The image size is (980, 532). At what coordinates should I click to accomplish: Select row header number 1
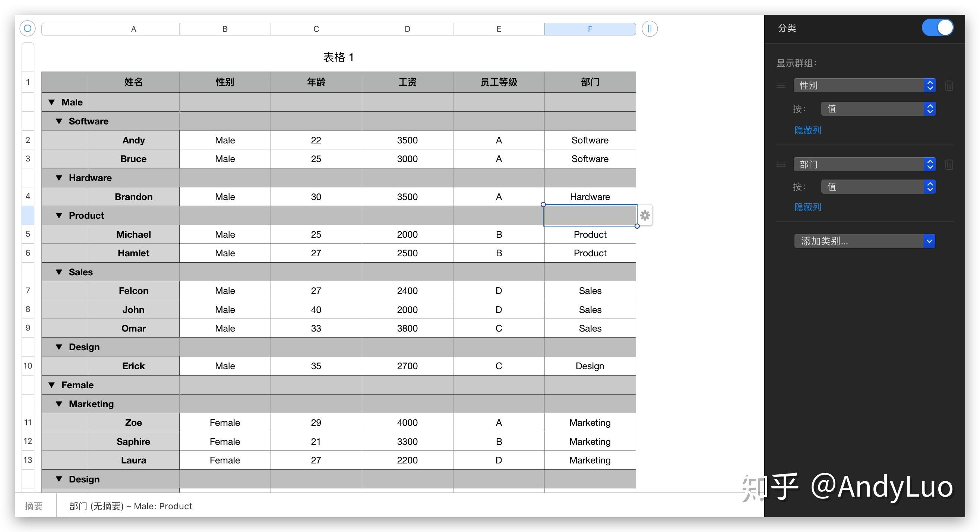[x=28, y=82]
